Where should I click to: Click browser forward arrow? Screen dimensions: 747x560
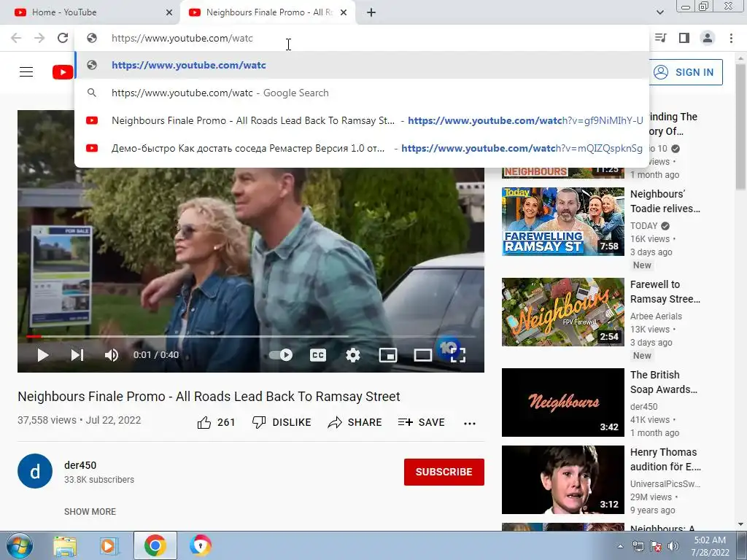pyautogui.click(x=39, y=38)
